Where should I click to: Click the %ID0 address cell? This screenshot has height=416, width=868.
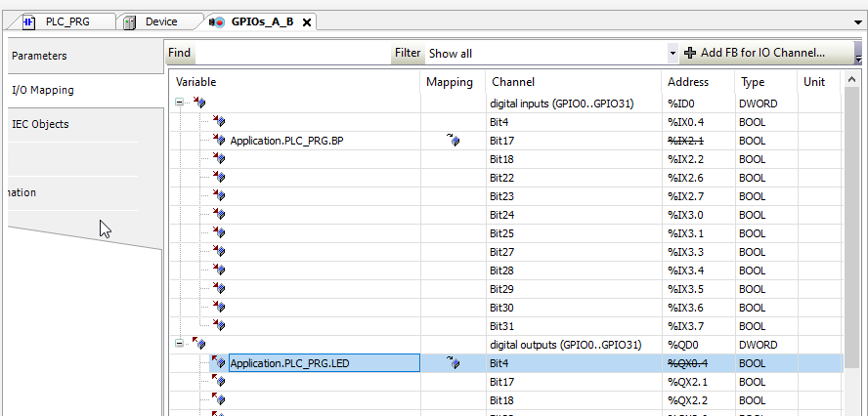698,104
